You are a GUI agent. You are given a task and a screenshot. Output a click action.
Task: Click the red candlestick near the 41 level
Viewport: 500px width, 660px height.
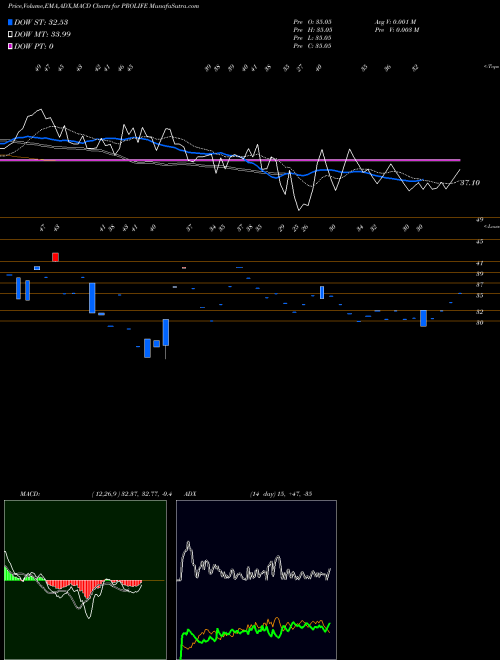point(55,257)
